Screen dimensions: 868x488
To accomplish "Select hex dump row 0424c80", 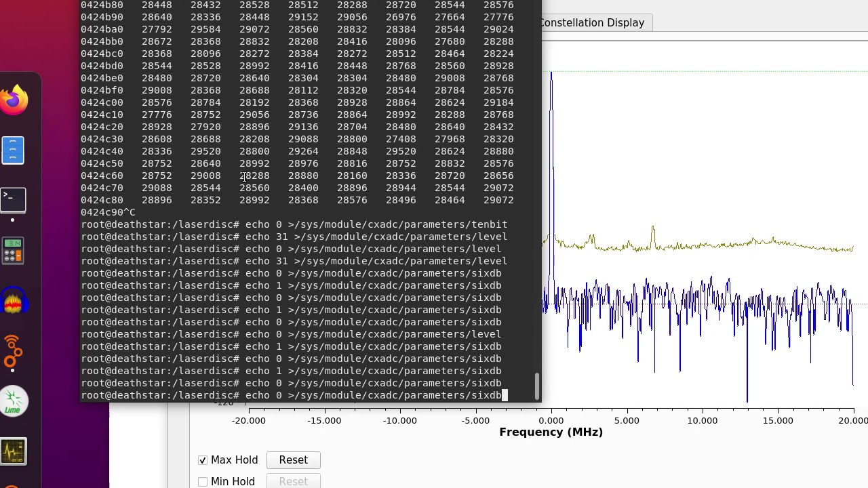I will 297,200.
